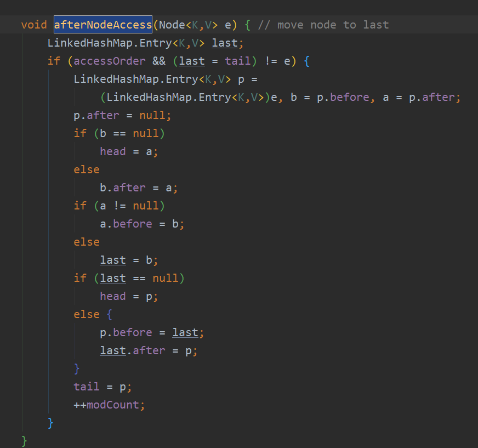Click the 'if (a != null)' line
The width and height of the screenshot is (478, 448).
pyautogui.click(x=119, y=206)
